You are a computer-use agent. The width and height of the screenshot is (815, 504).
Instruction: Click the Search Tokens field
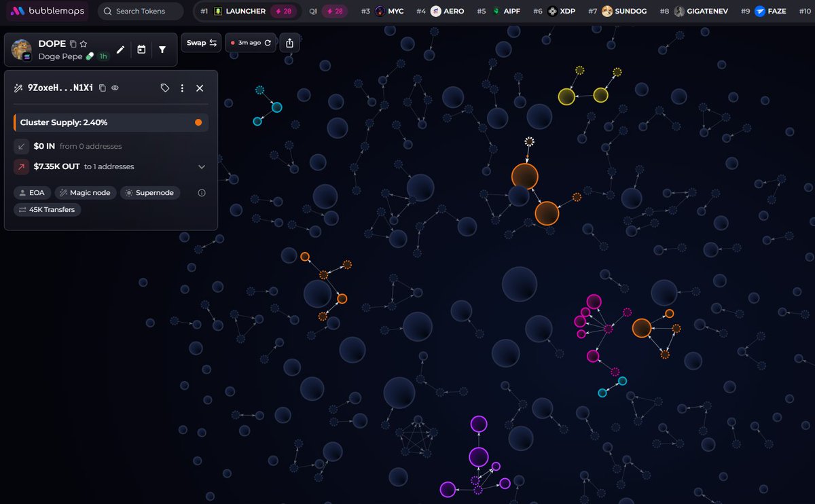click(141, 11)
